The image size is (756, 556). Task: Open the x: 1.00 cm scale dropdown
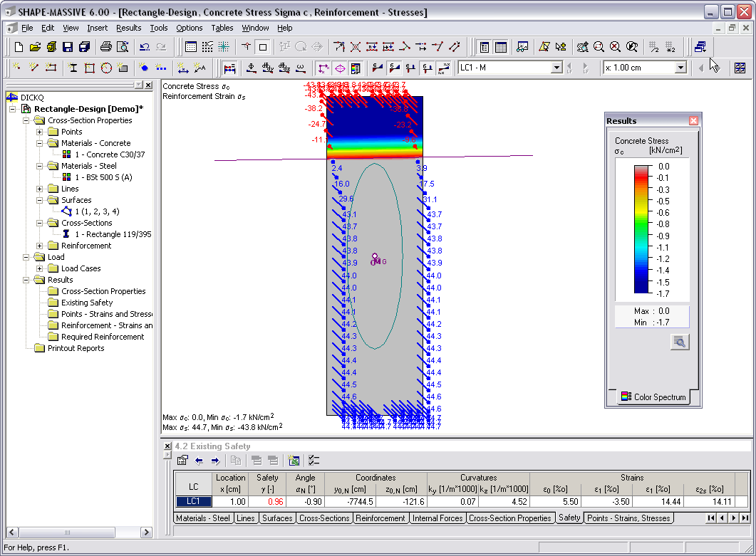point(680,67)
